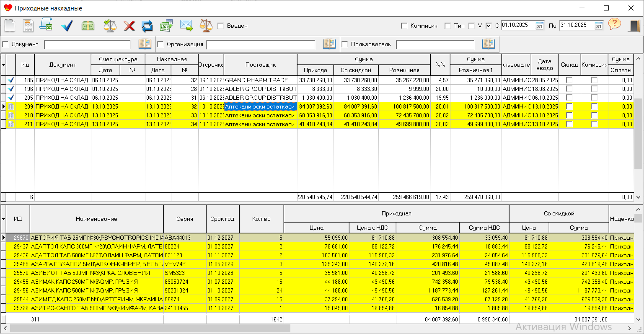The width and height of the screenshot is (644, 334).
Task: Open the calendar for end date 31.10.2025
Action: tap(599, 26)
